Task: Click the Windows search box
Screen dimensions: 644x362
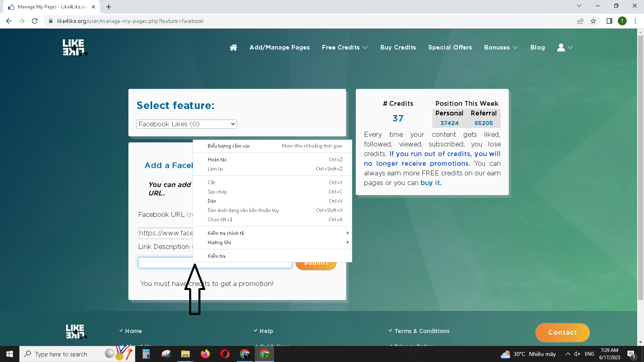Action: (x=77, y=354)
